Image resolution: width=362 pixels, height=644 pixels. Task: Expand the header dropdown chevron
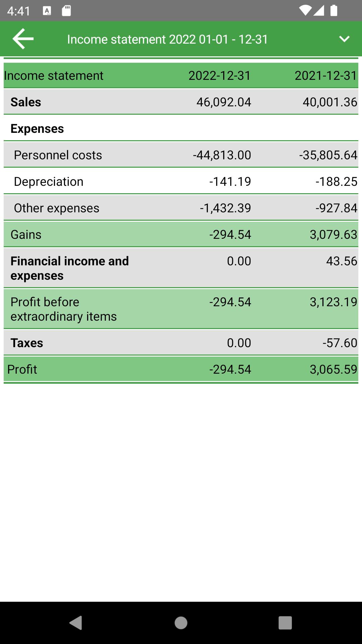coord(344,39)
